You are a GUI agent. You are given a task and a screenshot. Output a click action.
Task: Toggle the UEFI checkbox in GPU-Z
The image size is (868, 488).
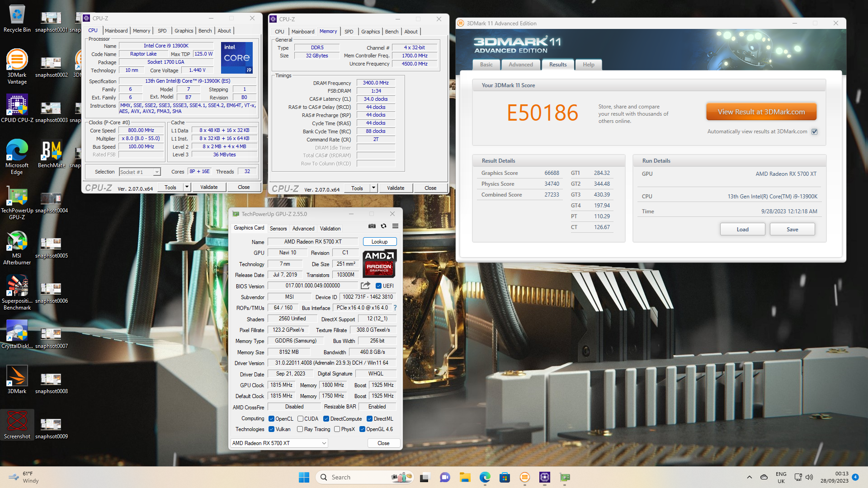378,286
